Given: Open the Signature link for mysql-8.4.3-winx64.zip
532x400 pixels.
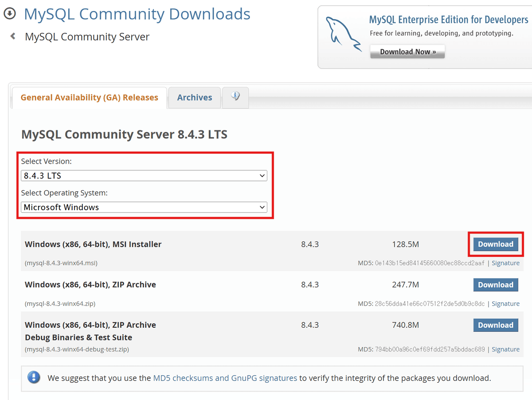Looking at the screenshot, I should [505, 303].
